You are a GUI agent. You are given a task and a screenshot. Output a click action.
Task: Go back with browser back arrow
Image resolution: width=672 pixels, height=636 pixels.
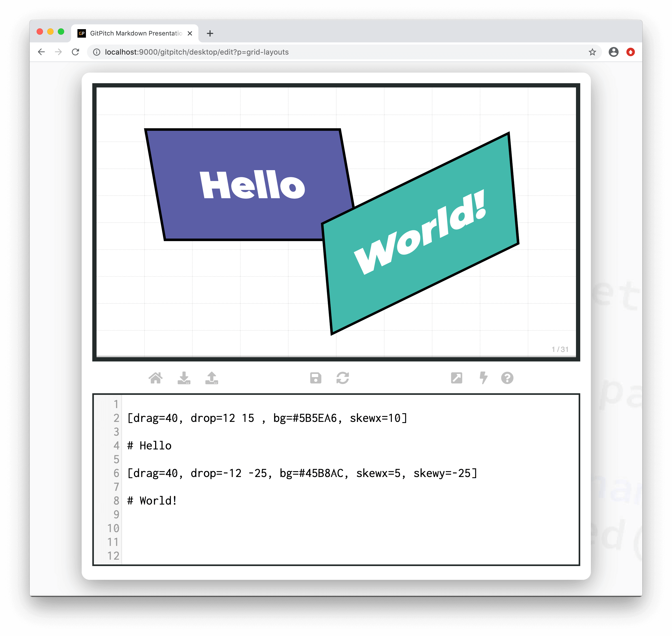click(41, 52)
